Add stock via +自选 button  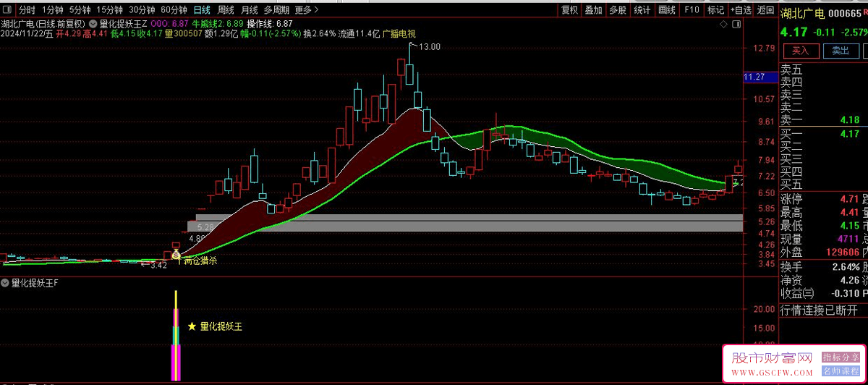pos(741,10)
